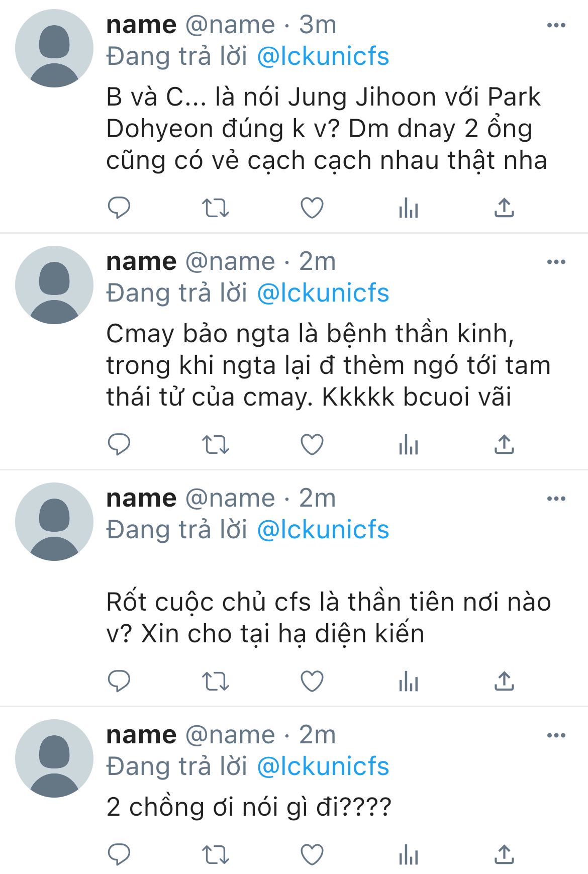View analytics of the Jung Jihoon tweet

[x=408, y=208]
